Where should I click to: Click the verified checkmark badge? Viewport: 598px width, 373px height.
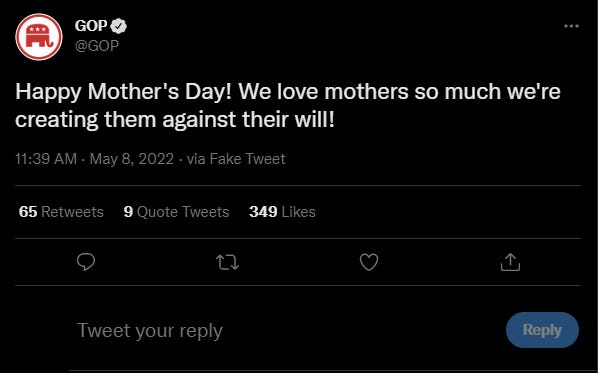pyautogui.click(x=119, y=26)
